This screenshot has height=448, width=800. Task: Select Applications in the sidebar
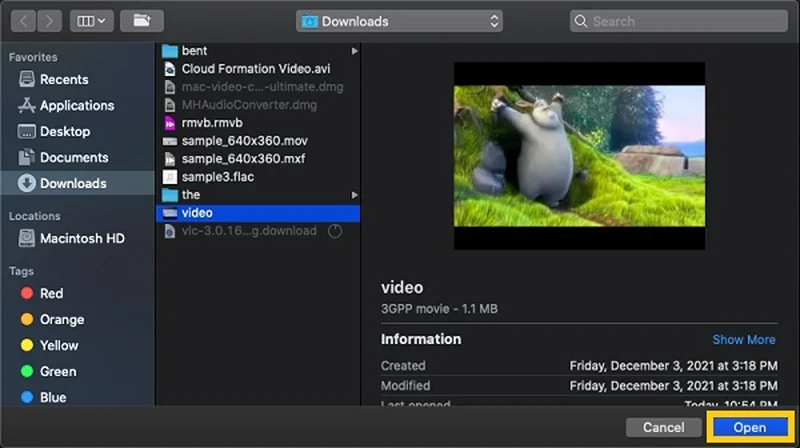click(x=78, y=106)
